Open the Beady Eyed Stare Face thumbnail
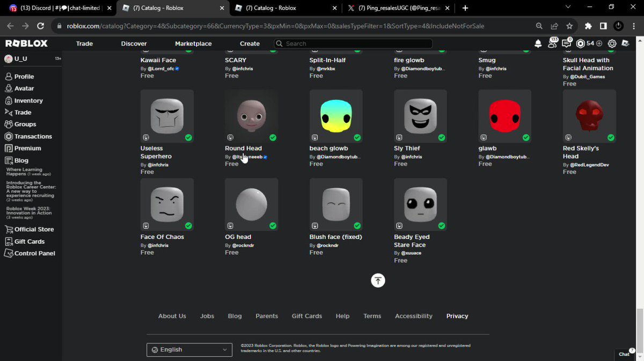Screen dimensions: 644x361 [x=420, y=204]
